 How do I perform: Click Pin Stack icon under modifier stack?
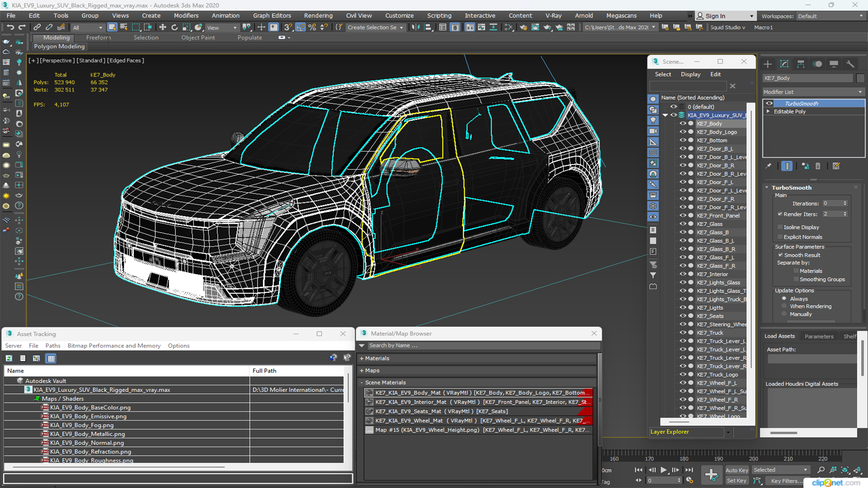tap(769, 166)
